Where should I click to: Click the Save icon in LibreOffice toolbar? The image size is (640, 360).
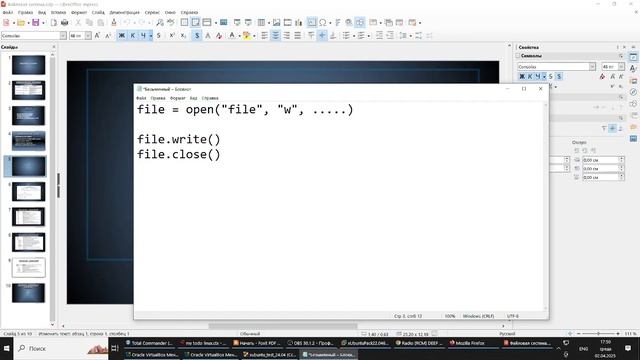tap(36, 22)
